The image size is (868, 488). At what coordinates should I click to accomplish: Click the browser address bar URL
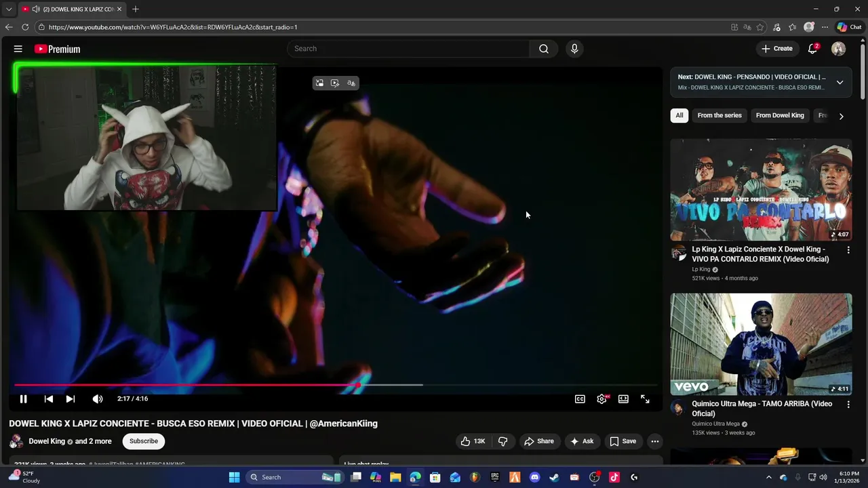pyautogui.click(x=173, y=27)
